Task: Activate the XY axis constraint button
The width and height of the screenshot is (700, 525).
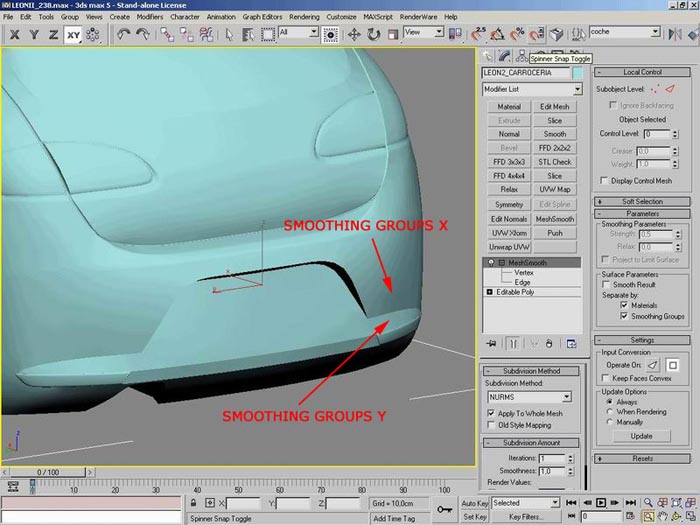Action: [73, 33]
